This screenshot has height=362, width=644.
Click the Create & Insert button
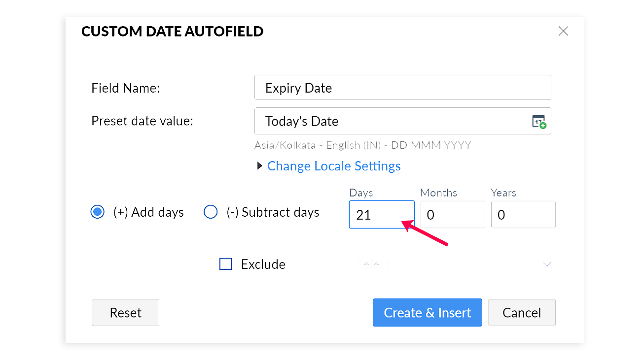coord(427,313)
